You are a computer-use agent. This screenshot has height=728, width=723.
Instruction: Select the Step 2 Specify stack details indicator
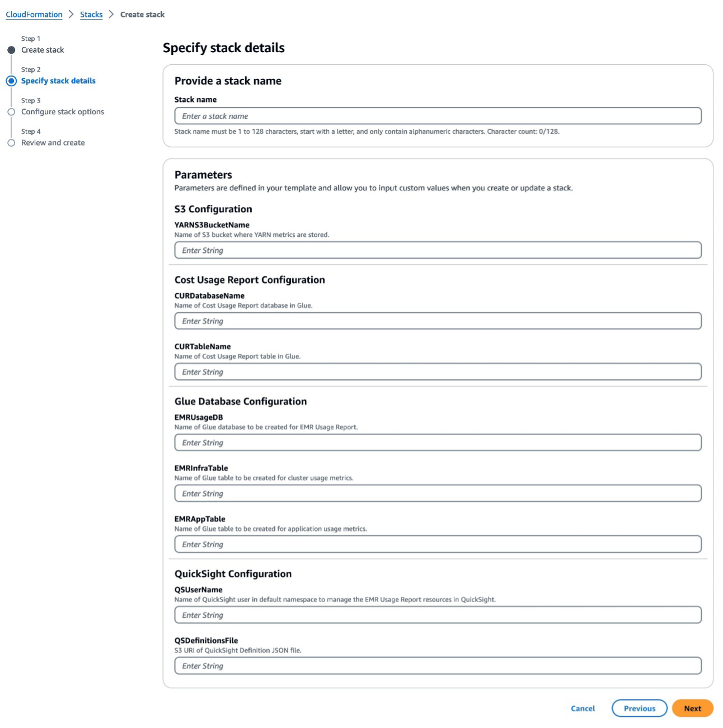[x=11, y=81]
